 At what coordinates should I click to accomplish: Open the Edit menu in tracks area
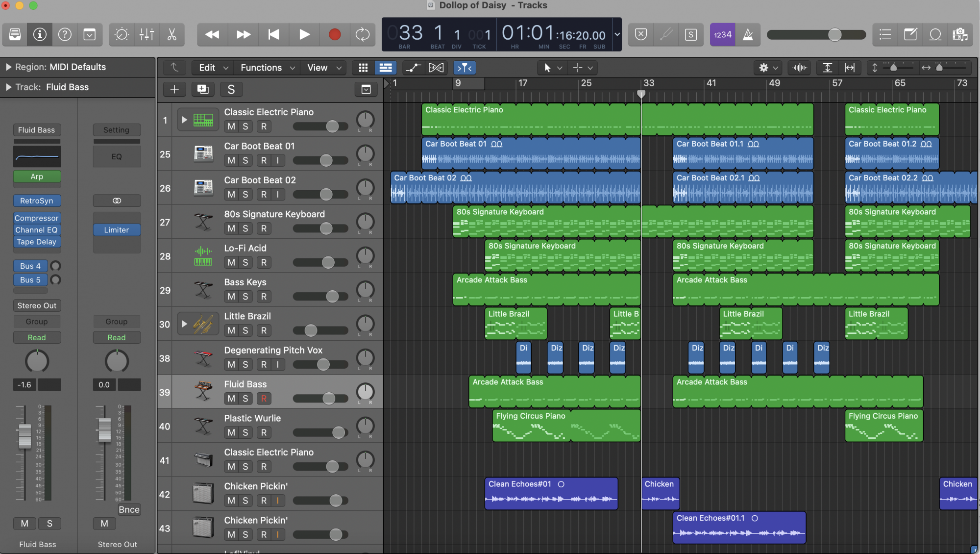[x=213, y=68]
